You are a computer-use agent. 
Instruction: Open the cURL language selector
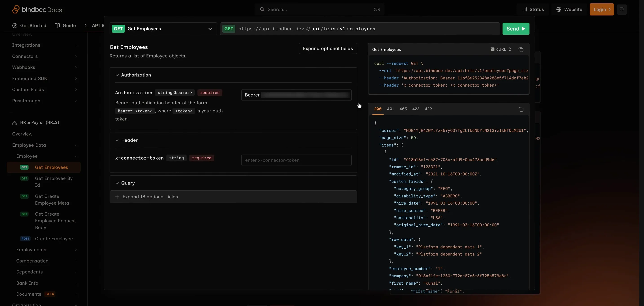coord(501,49)
